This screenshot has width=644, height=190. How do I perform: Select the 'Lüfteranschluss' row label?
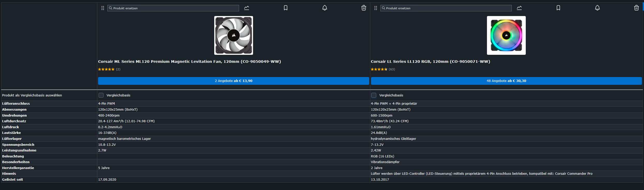(x=16, y=104)
